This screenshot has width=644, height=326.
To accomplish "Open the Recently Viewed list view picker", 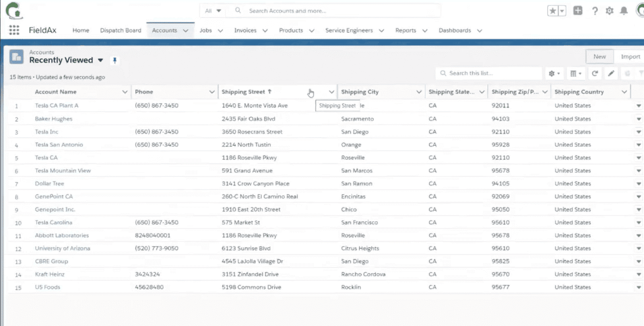I will coord(101,60).
